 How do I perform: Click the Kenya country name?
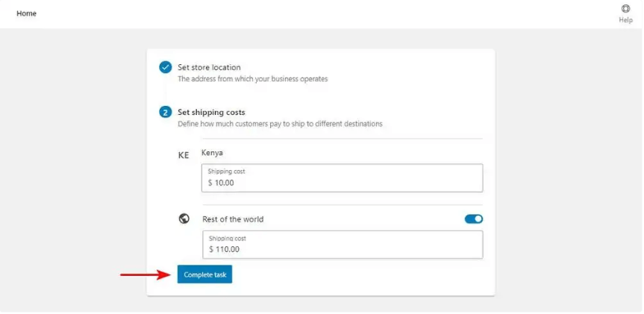point(213,153)
